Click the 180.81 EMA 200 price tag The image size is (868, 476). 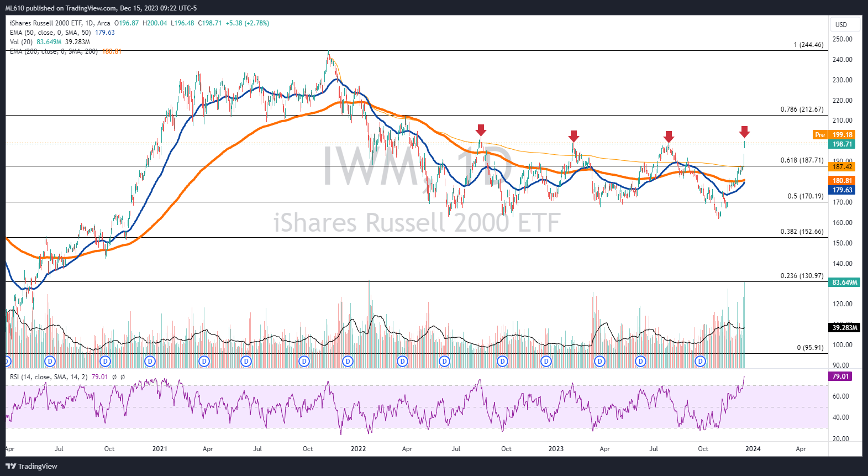pos(843,181)
